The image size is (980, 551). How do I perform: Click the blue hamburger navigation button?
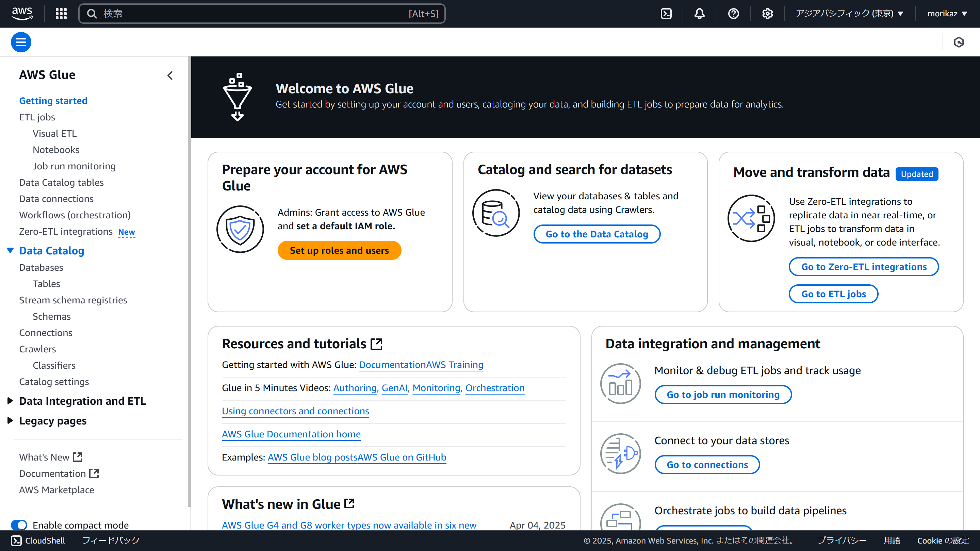coord(21,42)
